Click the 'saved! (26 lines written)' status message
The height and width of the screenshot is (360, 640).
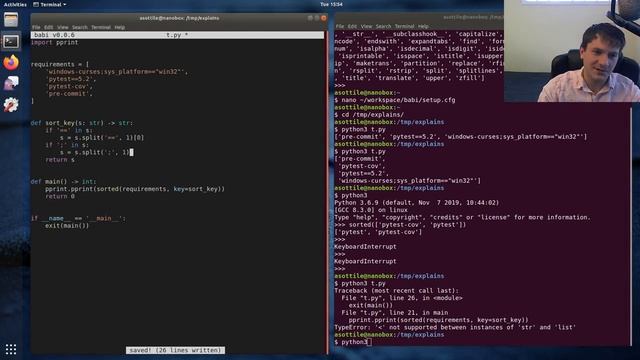click(175, 350)
